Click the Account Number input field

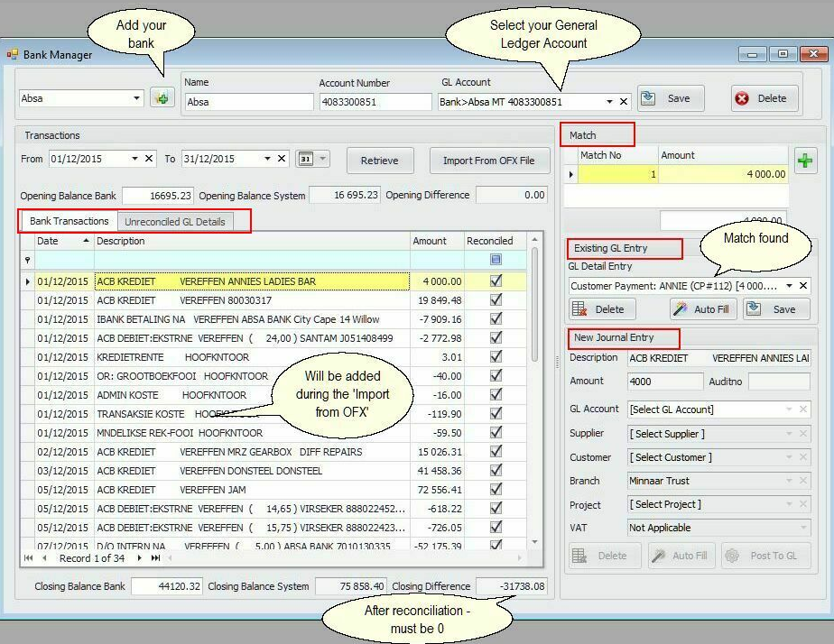coord(375,102)
